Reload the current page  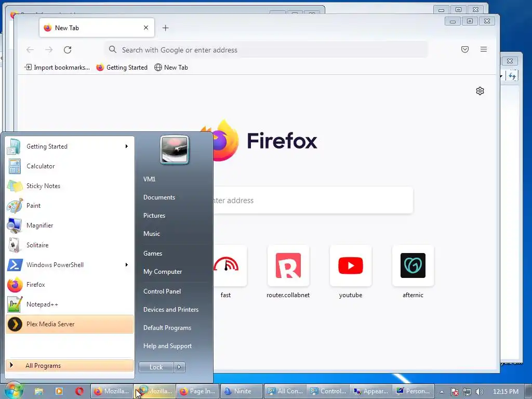[68, 50]
